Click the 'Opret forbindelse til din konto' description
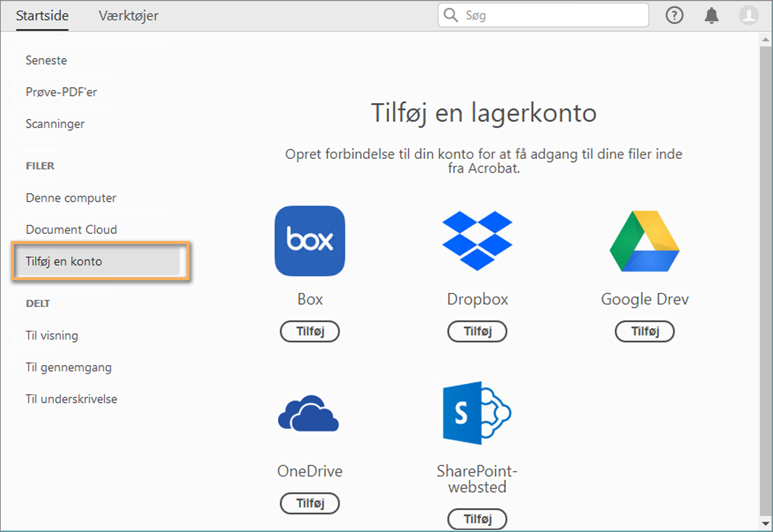 (x=483, y=160)
